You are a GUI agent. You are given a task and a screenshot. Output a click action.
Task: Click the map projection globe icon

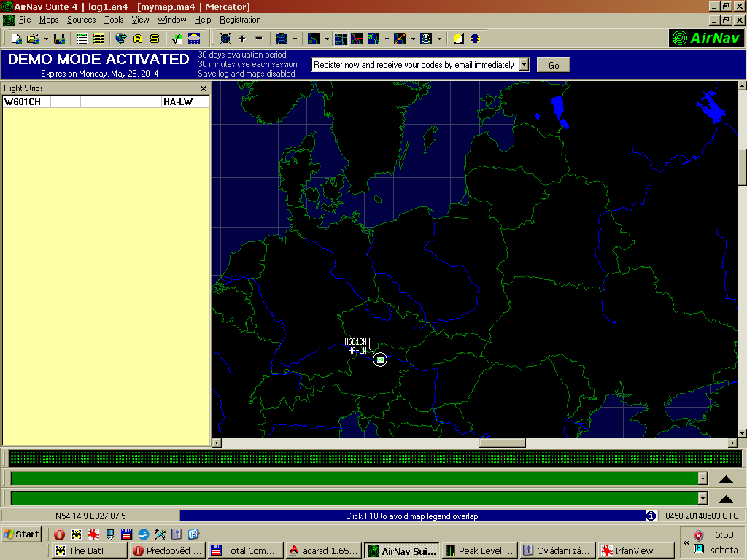[282, 39]
